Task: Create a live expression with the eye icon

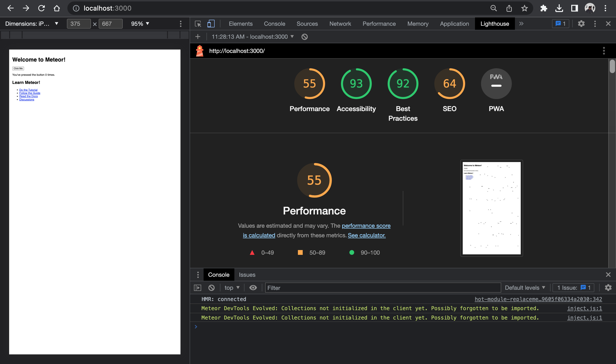Action: 253,288
